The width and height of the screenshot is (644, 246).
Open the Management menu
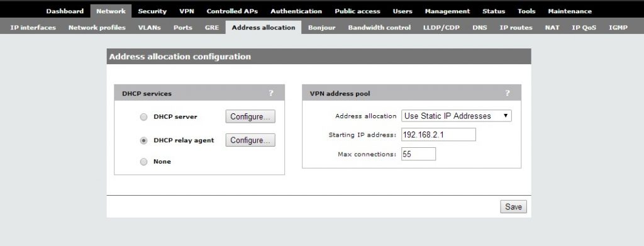pos(447,11)
